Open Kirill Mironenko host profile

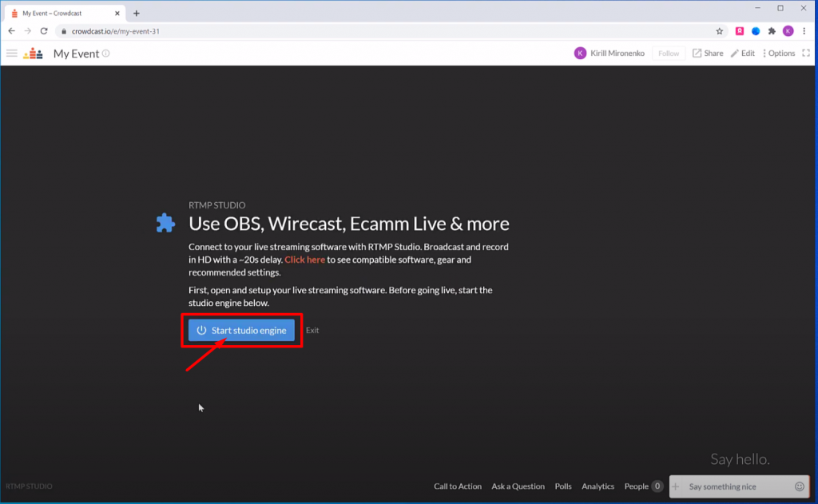pos(609,54)
